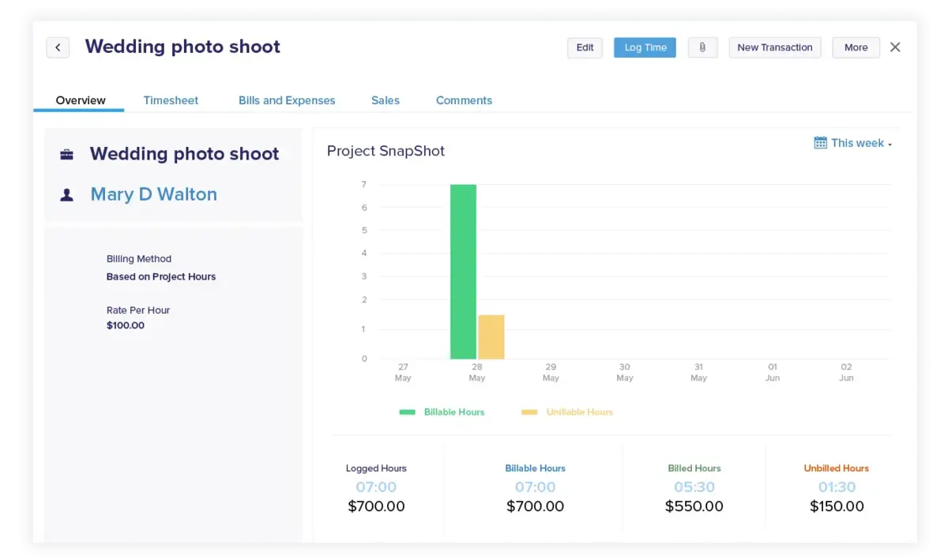Click the person icon next to Mary D Walton
This screenshot has width=948, height=560.
[67, 194]
